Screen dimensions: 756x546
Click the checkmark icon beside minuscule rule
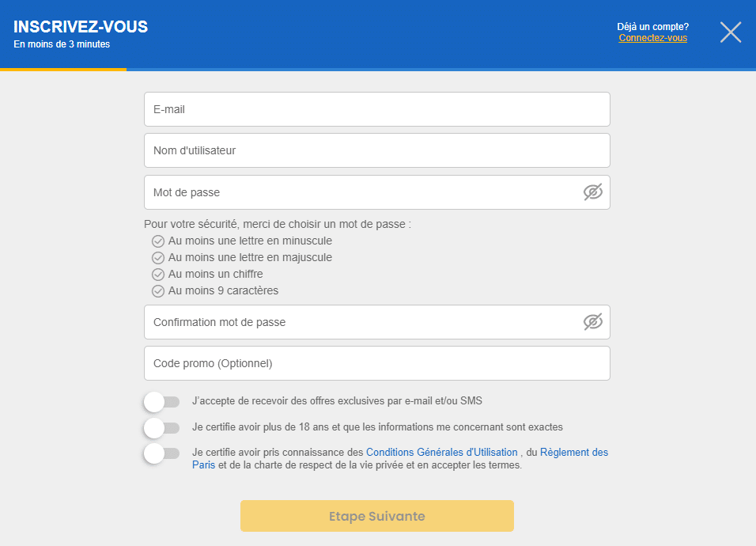pyautogui.click(x=158, y=241)
